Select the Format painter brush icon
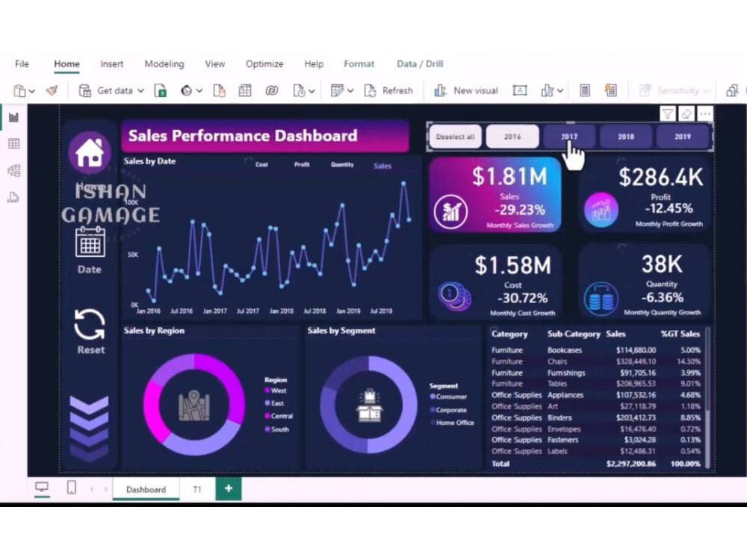The image size is (747, 560). click(52, 90)
